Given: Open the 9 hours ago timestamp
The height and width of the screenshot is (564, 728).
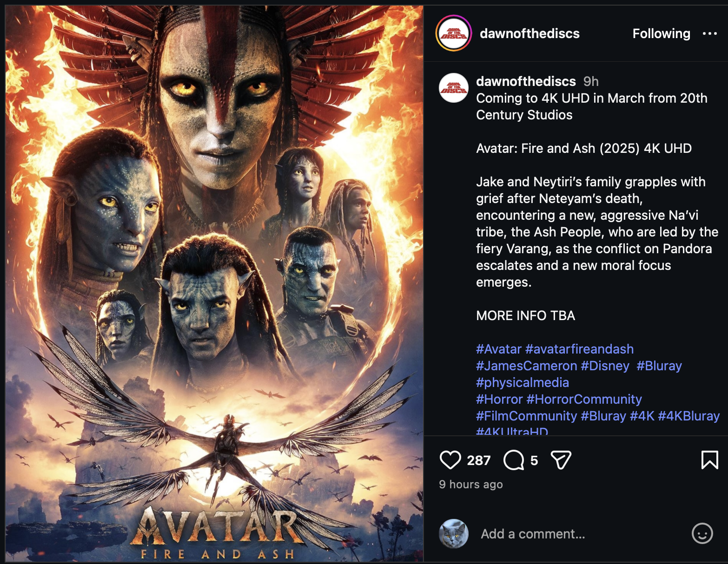Looking at the screenshot, I should [470, 484].
